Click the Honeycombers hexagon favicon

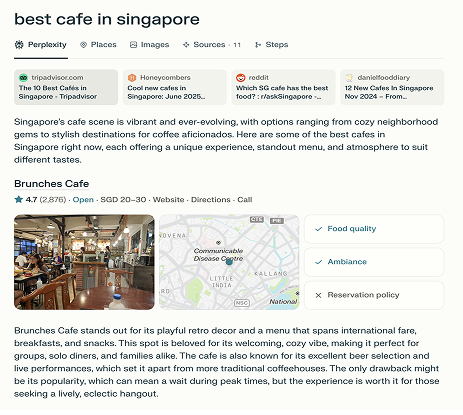point(132,78)
